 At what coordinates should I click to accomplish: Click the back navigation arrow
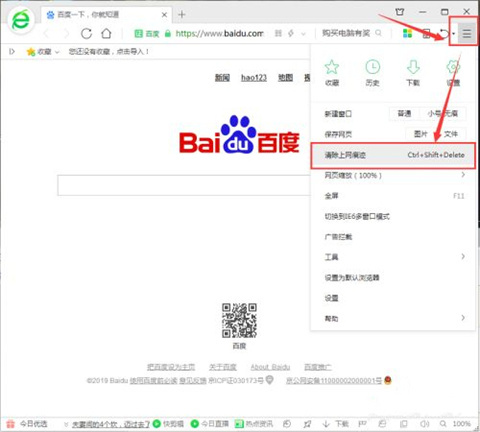coord(47,33)
